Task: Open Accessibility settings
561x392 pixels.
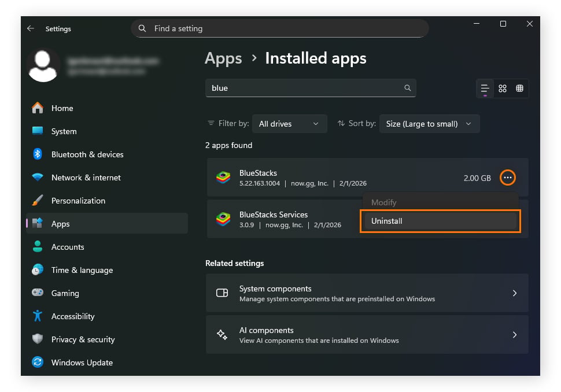Action: coord(106,316)
